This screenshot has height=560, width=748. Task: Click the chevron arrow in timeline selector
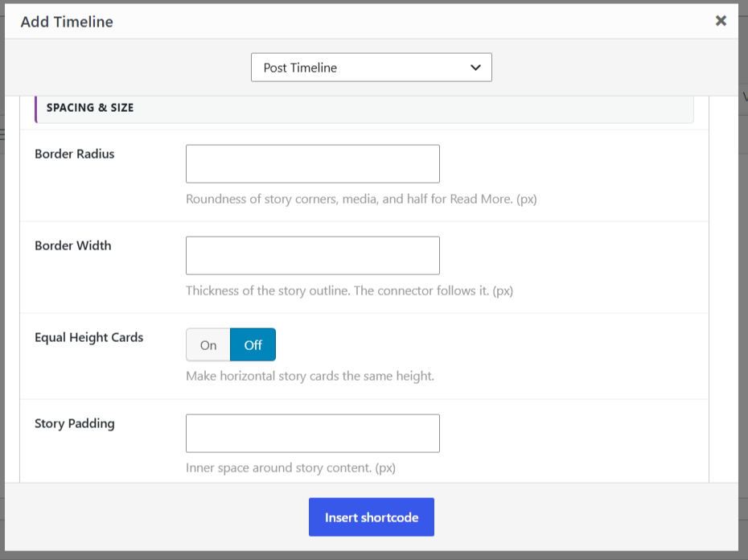coord(475,68)
